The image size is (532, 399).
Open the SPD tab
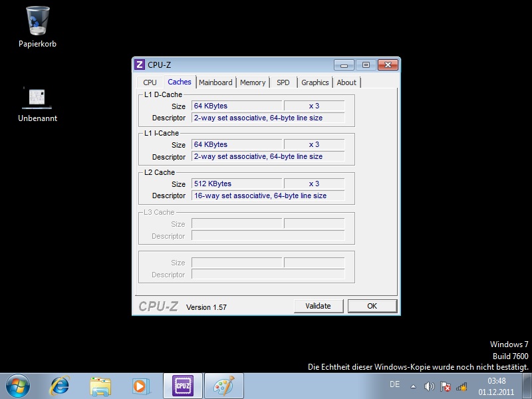tap(283, 82)
